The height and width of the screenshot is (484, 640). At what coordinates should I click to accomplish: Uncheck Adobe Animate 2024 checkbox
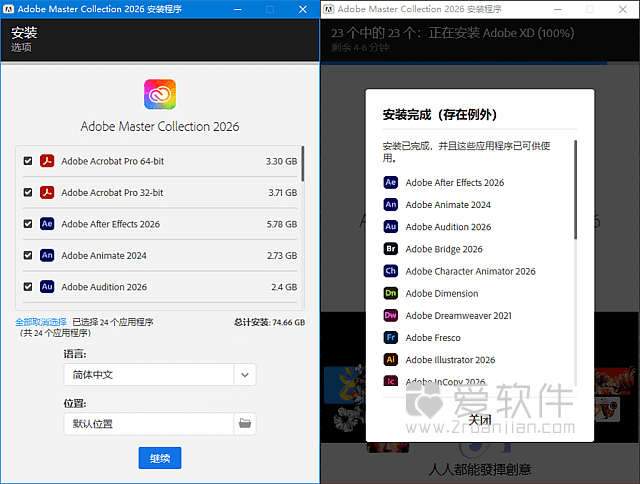[28, 255]
